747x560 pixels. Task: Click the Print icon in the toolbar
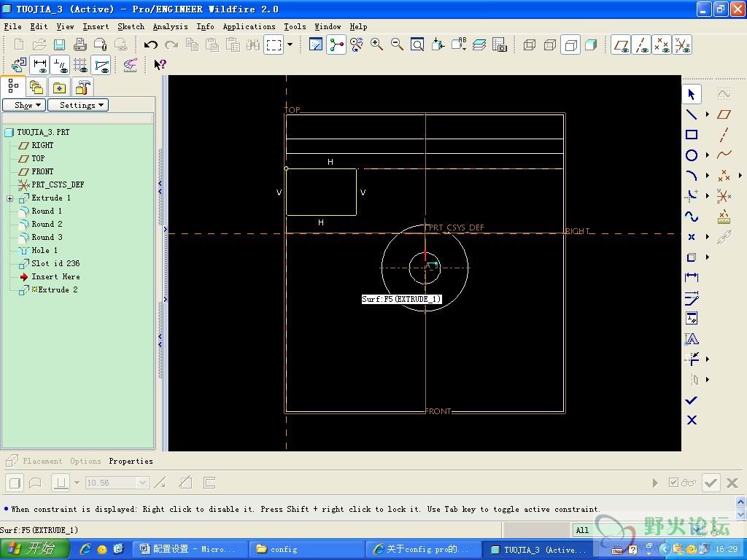(80, 45)
